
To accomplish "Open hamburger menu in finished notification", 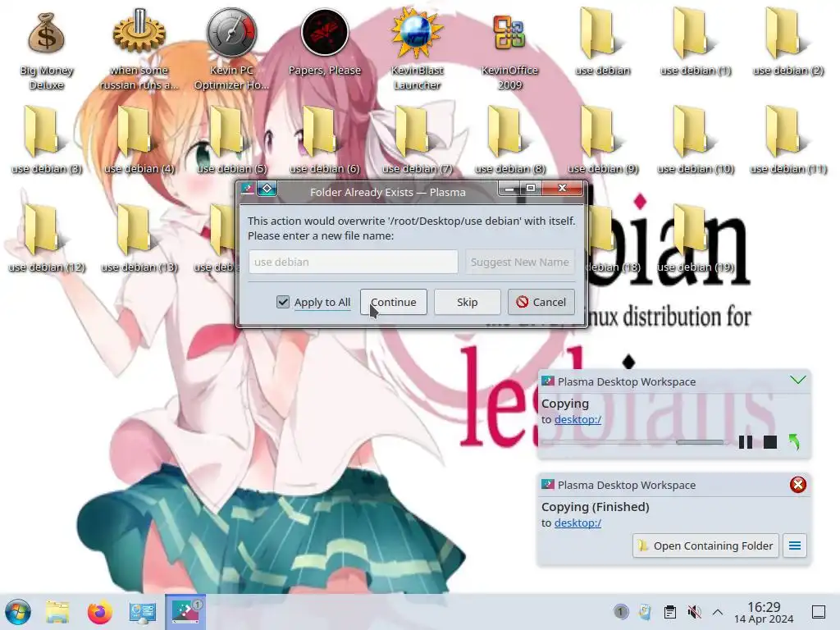I will (794, 546).
